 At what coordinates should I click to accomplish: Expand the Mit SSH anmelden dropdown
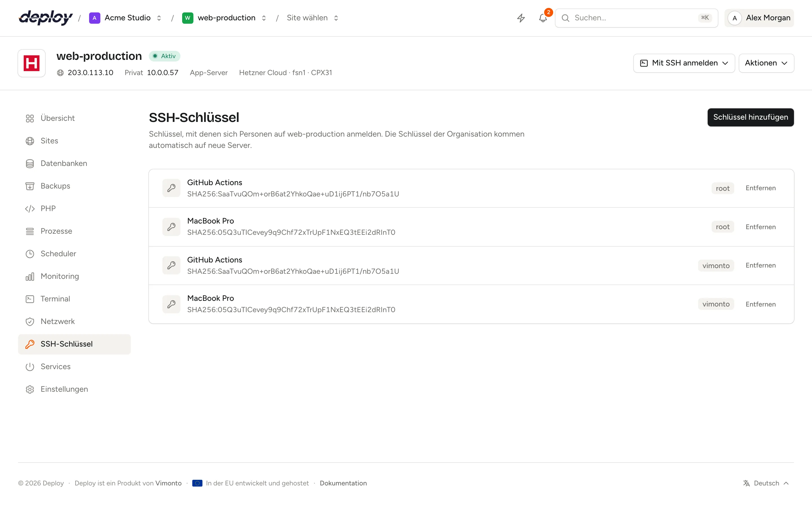pos(684,63)
